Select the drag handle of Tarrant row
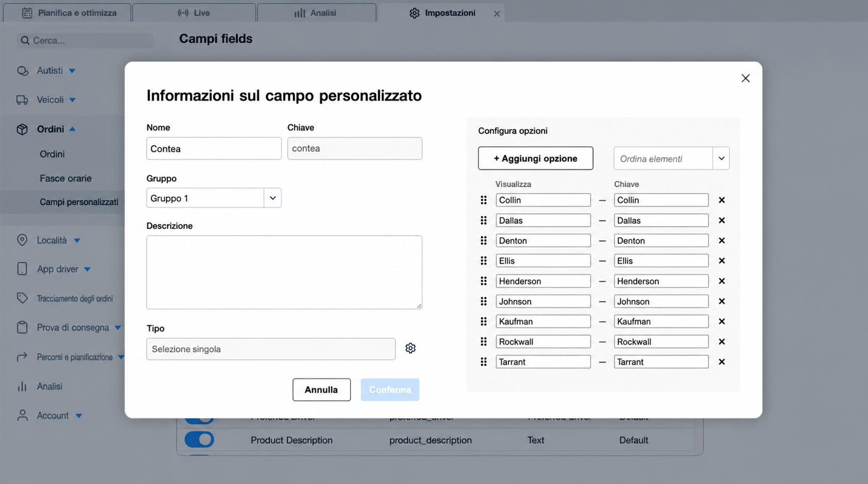868x484 pixels. pyautogui.click(x=483, y=362)
